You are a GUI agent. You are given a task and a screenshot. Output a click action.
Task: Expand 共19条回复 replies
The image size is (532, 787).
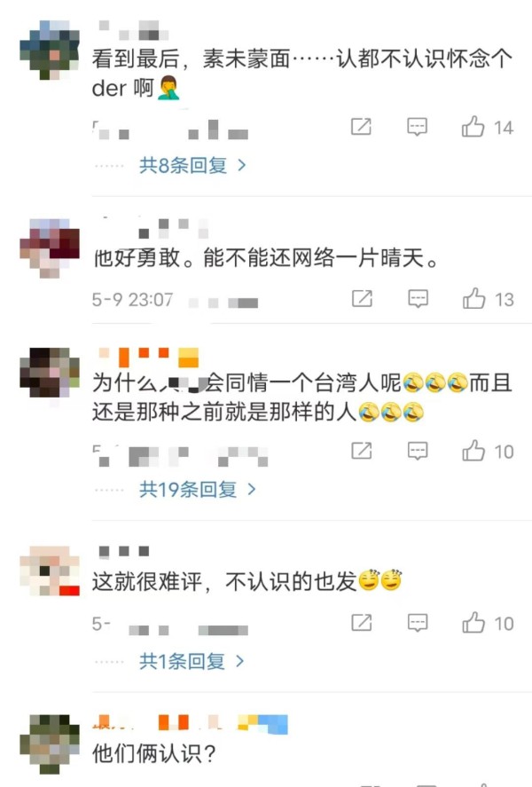pyautogui.click(x=198, y=489)
